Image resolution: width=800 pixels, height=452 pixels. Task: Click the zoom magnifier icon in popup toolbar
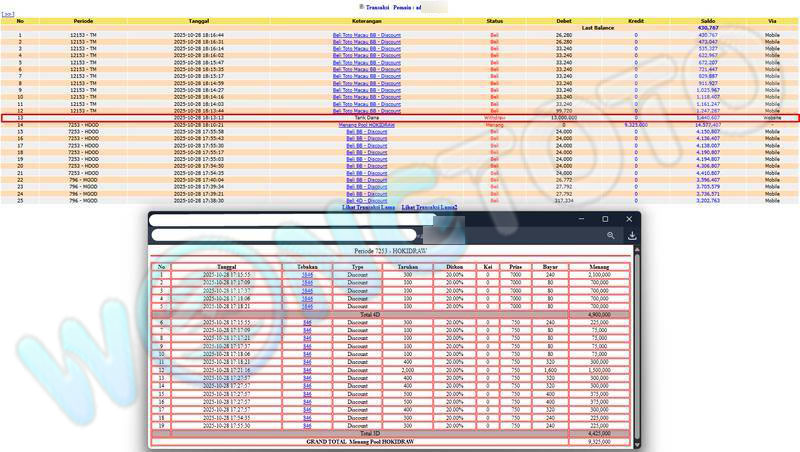tap(611, 236)
